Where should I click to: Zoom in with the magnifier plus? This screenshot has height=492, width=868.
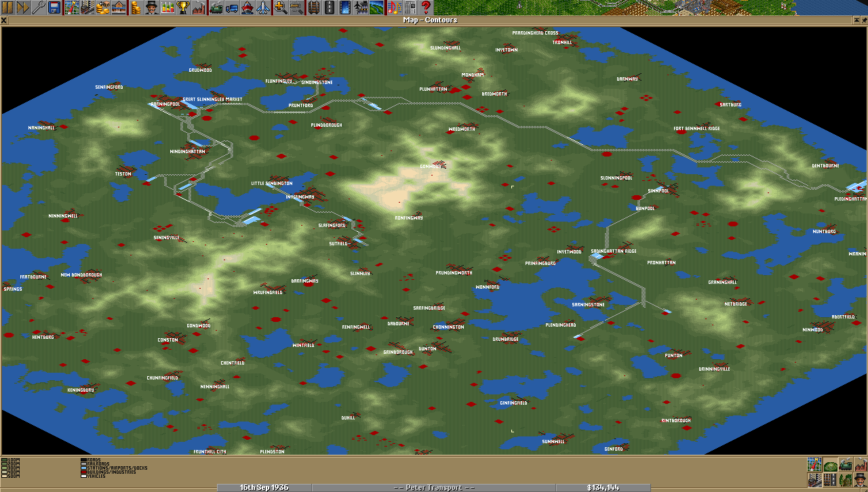coord(281,7)
